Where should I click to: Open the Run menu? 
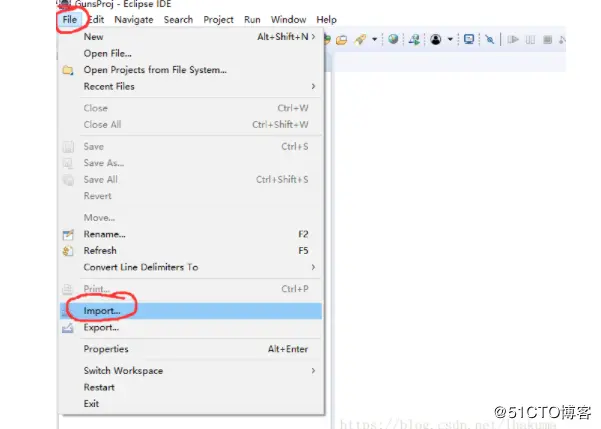[x=252, y=20]
